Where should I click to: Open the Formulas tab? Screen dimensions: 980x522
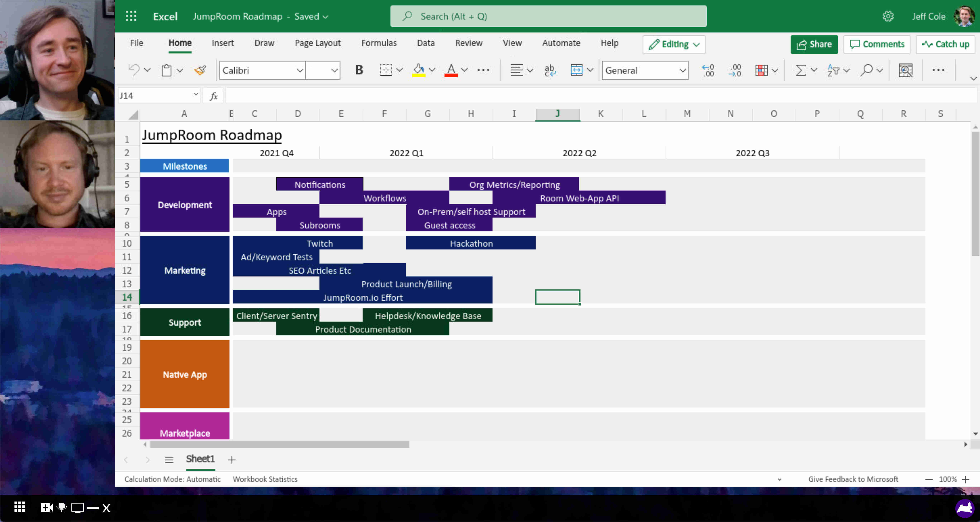point(378,43)
